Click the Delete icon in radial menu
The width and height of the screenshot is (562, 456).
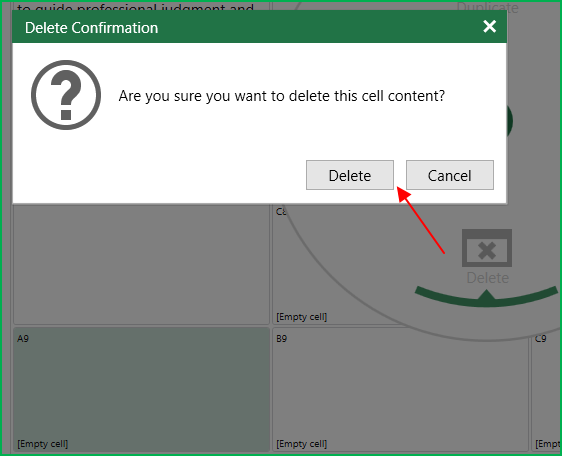pos(487,248)
